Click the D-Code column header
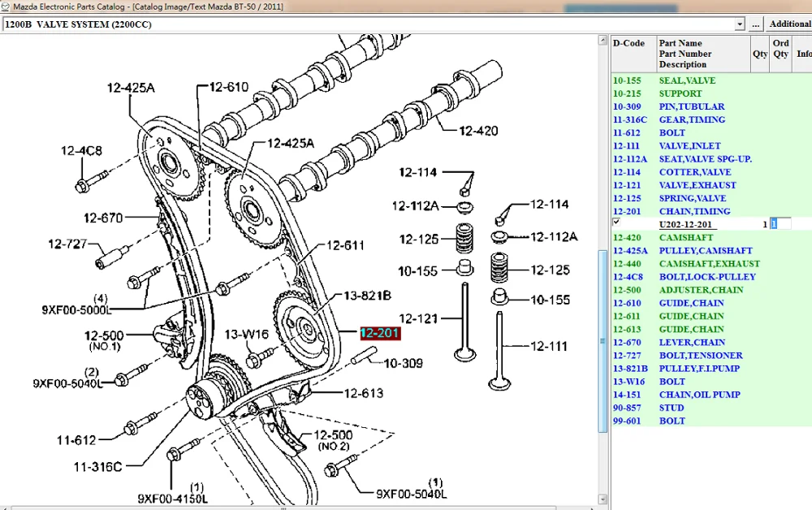 coord(629,43)
